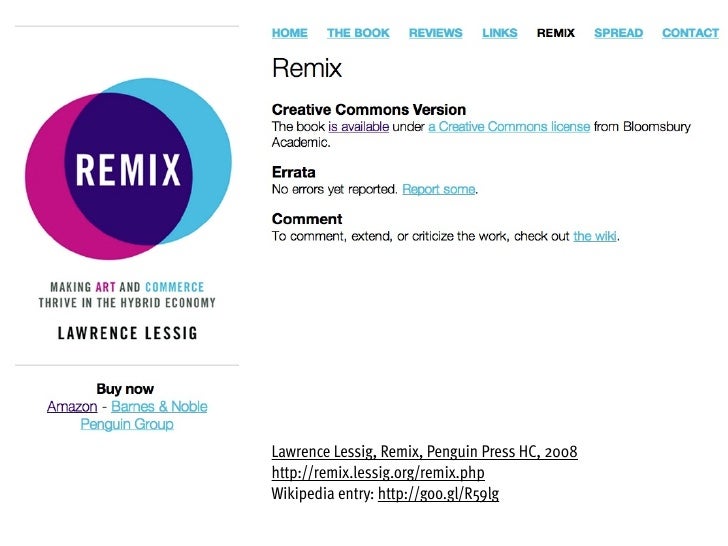728x546 pixels.
Task: Click the current REMIX tab
Action: click(x=556, y=33)
